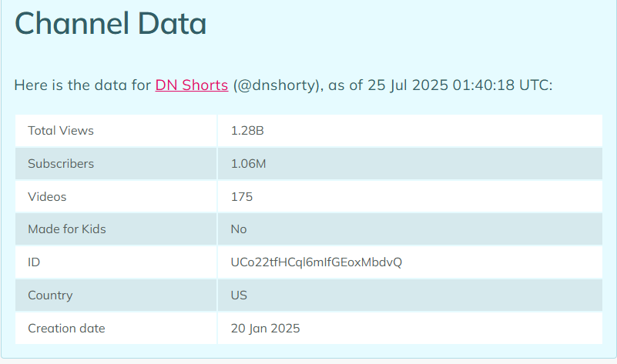Viewport: 617px width, 364px height.
Task: Select the Videos label cell
Action: [x=116, y=196]
